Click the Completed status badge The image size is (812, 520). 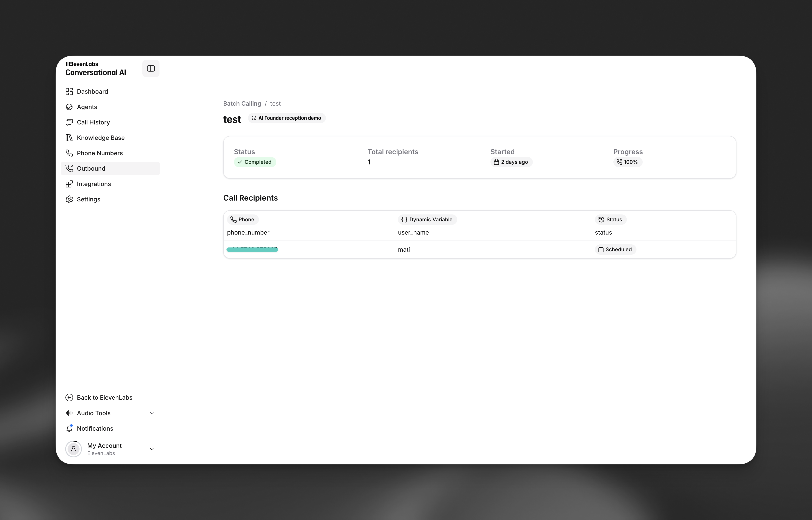click(255, 162)
